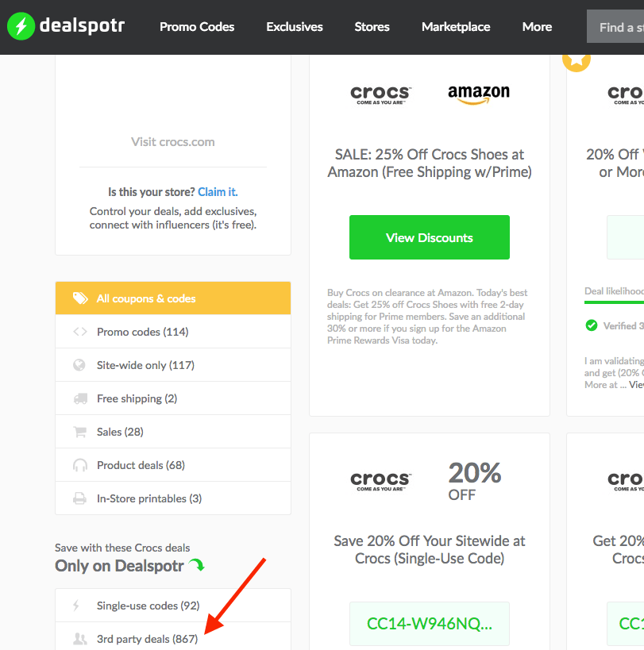Viewport: 644px width, 650px height.
Task: Open the More navigation menu
Action: click(x=537, y=27)
